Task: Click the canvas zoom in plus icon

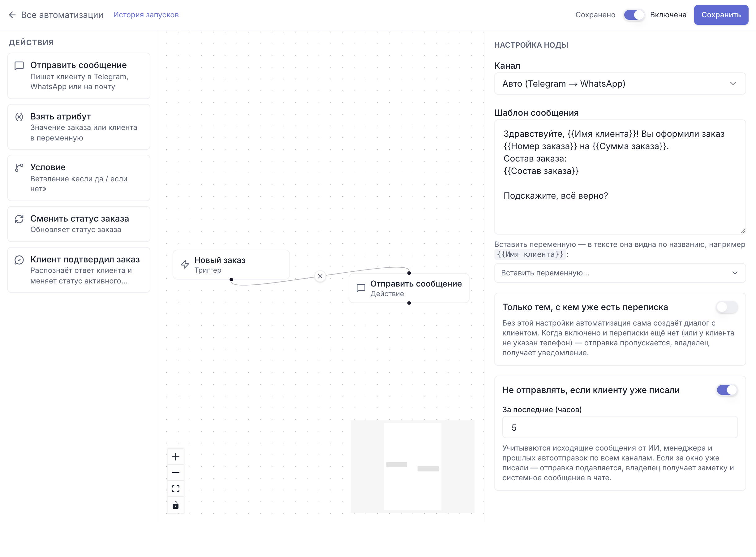Action: point(176,456)
